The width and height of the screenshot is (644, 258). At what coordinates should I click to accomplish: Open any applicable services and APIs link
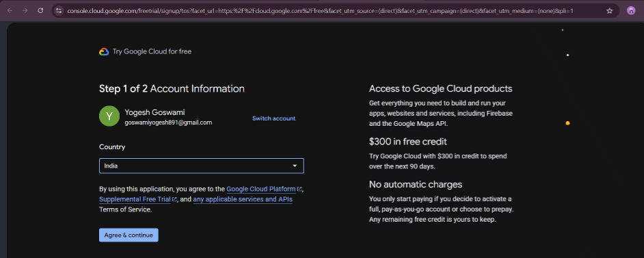tap(242, 199)
